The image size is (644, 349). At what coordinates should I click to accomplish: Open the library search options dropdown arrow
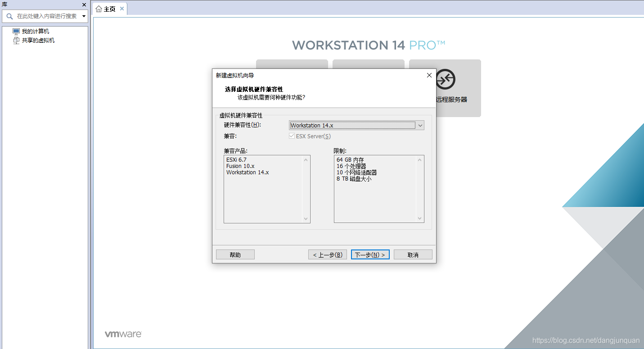84,16
